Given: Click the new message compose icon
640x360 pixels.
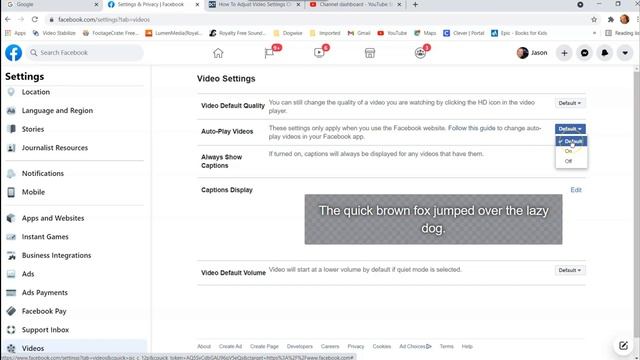Looking at the screenshot, I should 623,346.
